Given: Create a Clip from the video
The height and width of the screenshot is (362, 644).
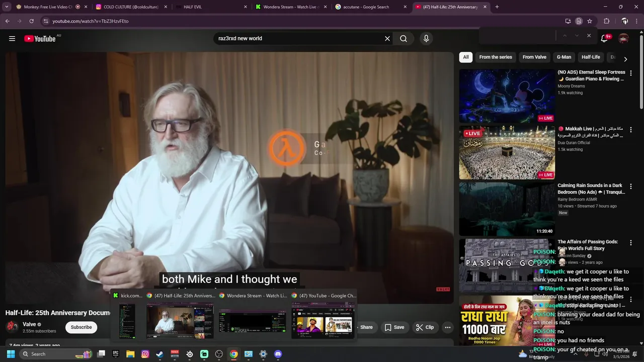Looking at the screenshot, I should [x=425, y=327].
